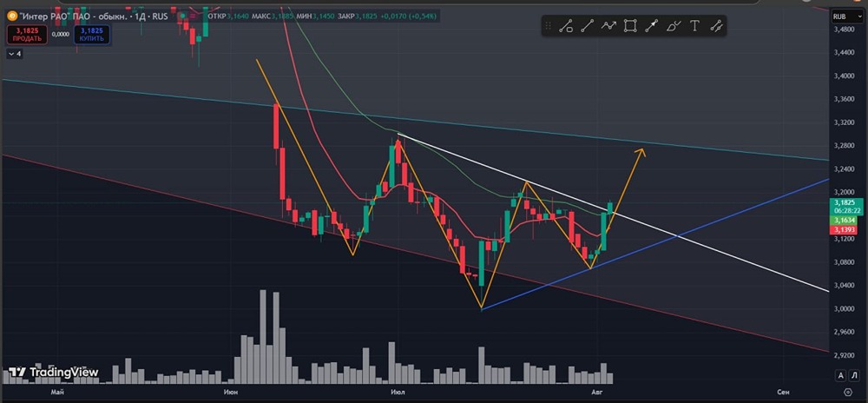Click the Май label on time axis

(56, 392)
